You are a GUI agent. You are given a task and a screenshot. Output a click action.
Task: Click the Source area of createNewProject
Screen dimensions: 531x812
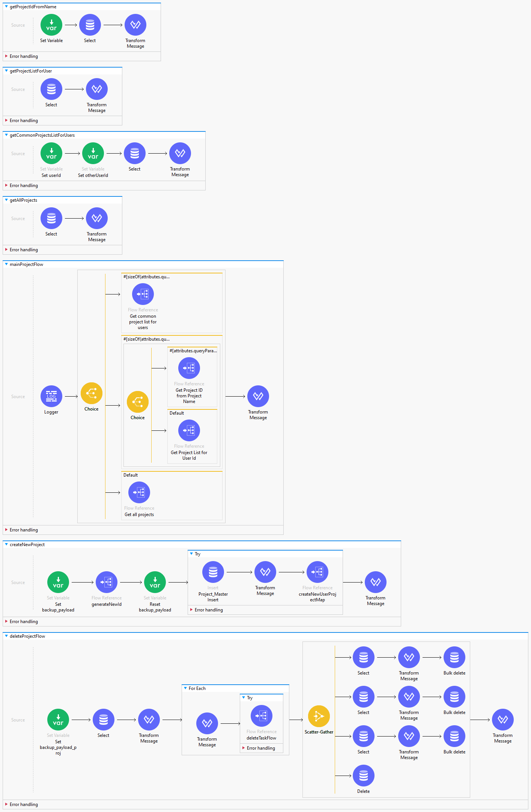pos(18,583)
